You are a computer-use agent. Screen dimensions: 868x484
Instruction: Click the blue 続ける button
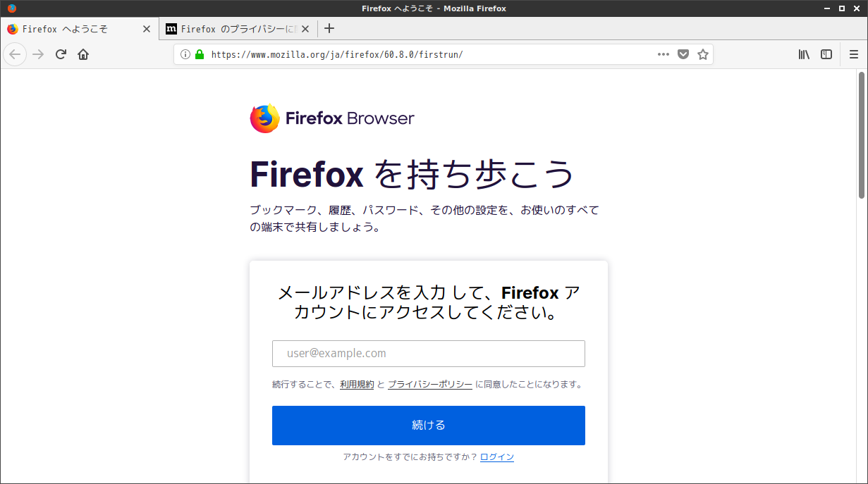(429, 426)
